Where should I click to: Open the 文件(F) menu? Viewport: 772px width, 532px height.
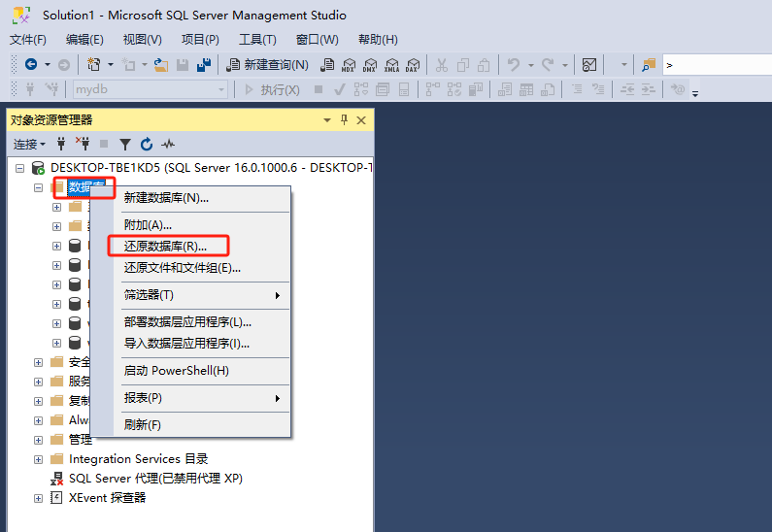pyautogui.click(x=28, y=40)
